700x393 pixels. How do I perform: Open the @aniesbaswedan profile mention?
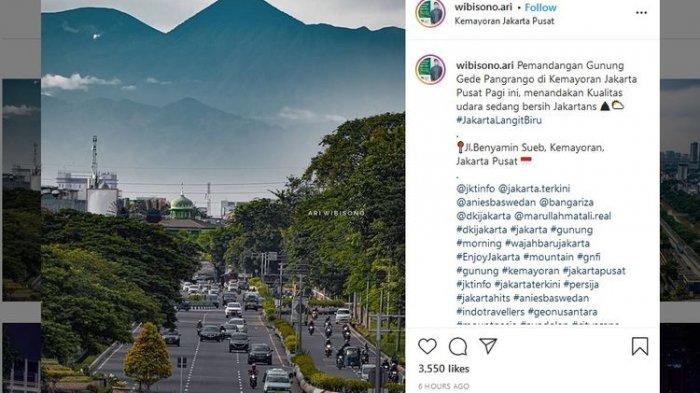point(496,202)
